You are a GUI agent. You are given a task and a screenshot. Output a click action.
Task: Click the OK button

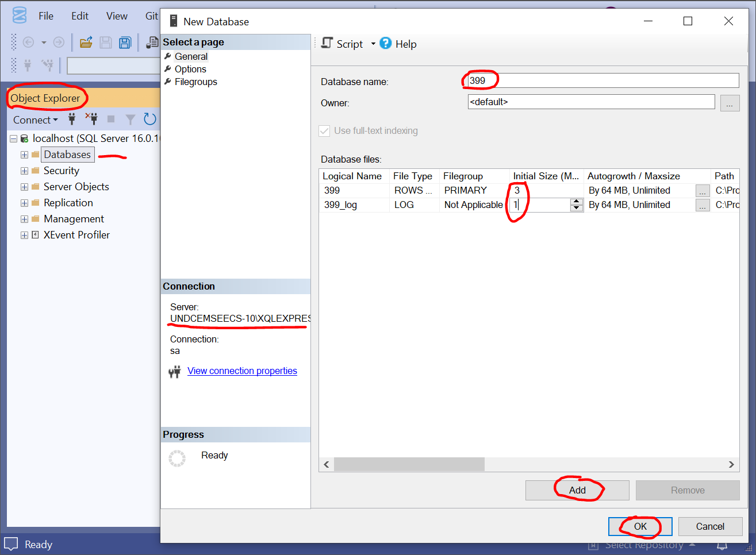(x=640, y=526)
